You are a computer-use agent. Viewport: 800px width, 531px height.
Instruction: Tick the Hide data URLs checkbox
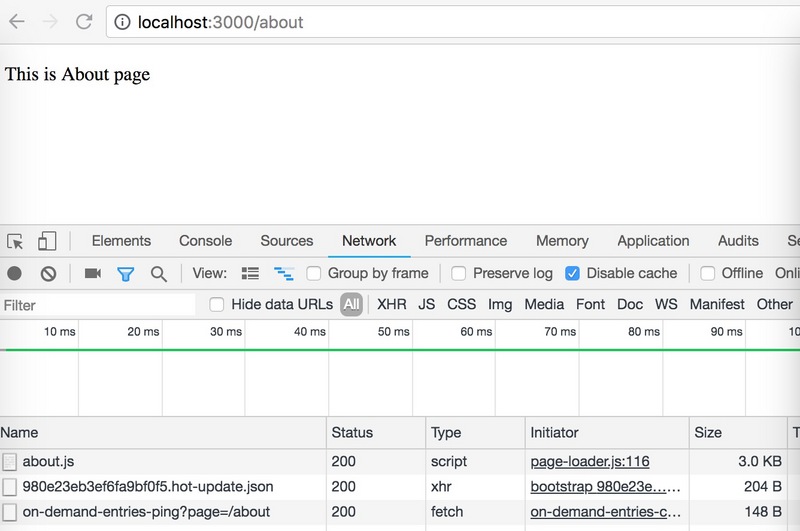(217, 304)
